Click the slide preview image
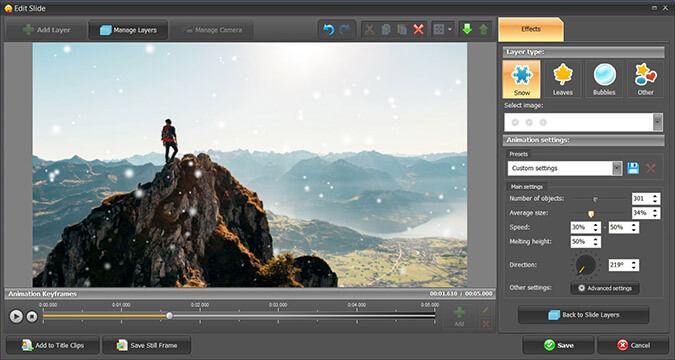The image size is (675, 360). tap(250, 165)
